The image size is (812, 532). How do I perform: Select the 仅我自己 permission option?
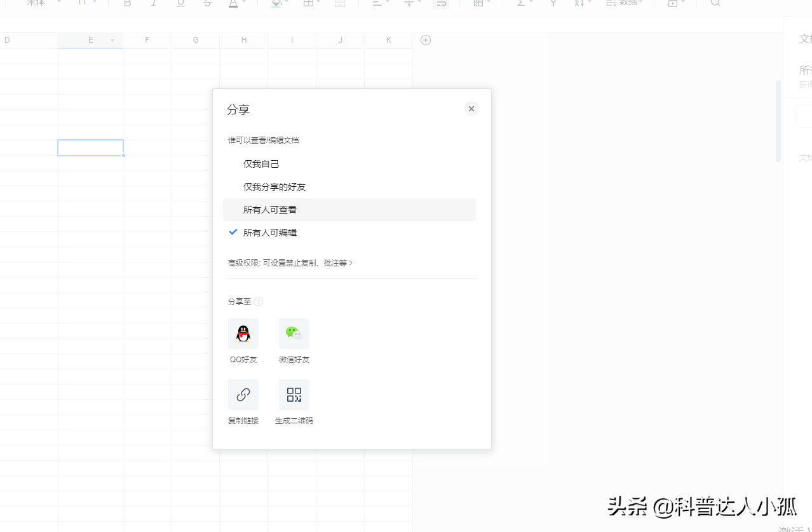(x=261, y=164)
